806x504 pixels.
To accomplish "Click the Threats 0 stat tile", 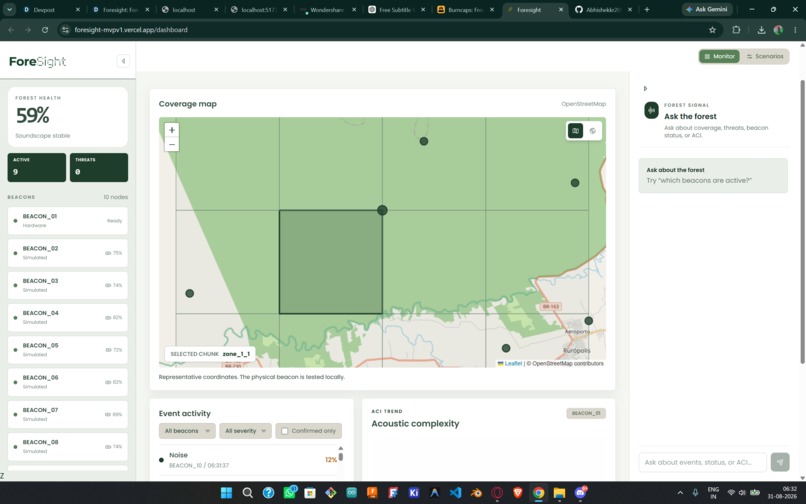I will pyautogui.click(x=99, y=167).
